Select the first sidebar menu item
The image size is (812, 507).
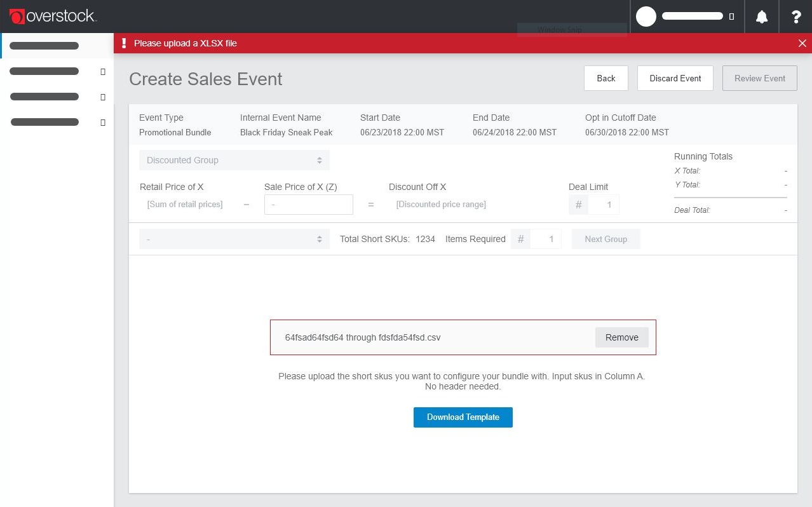[x=44, y=46]
